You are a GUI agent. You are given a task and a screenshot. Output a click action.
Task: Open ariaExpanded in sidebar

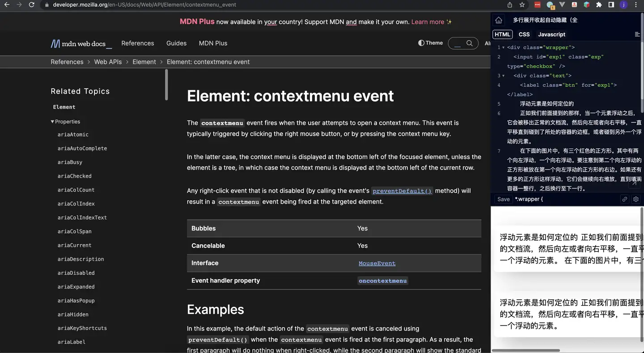tap(76, 287)
